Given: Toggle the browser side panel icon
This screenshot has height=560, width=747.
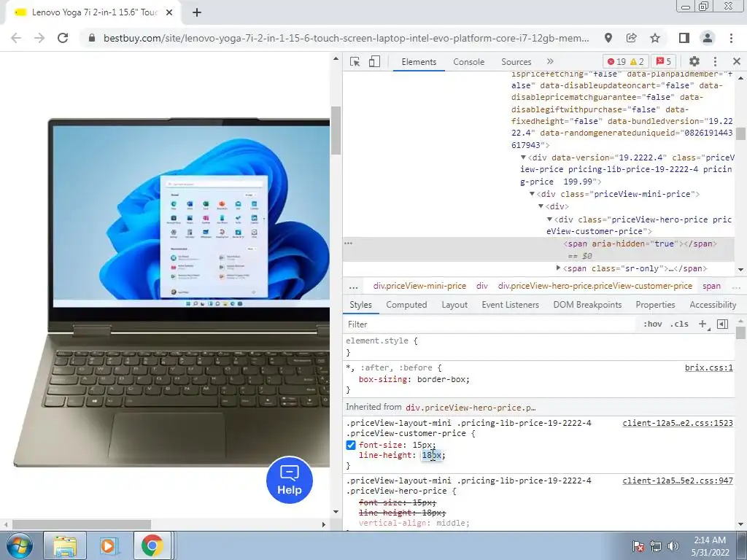Looking at the screenshot, I should 684,38.
